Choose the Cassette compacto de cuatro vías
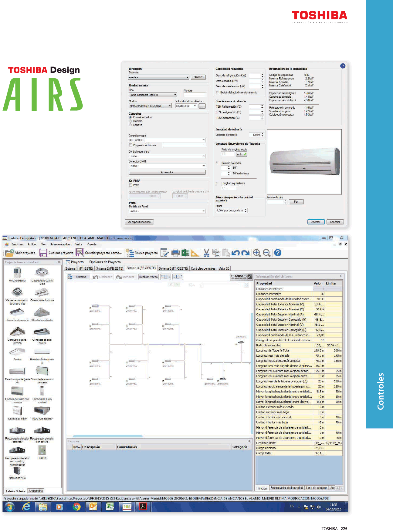Image resolution: width=393 pixels, height=532 pixels. pyautogui.click(x=17, y=292)
